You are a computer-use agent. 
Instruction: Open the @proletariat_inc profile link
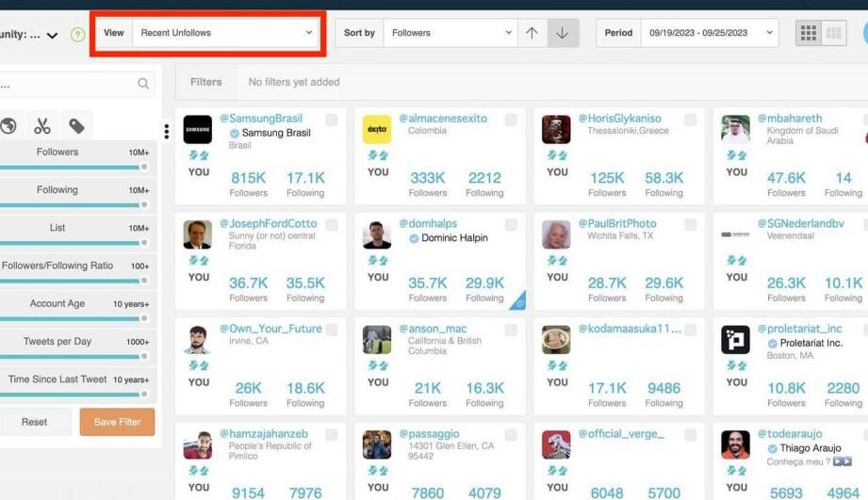point(800,329)
